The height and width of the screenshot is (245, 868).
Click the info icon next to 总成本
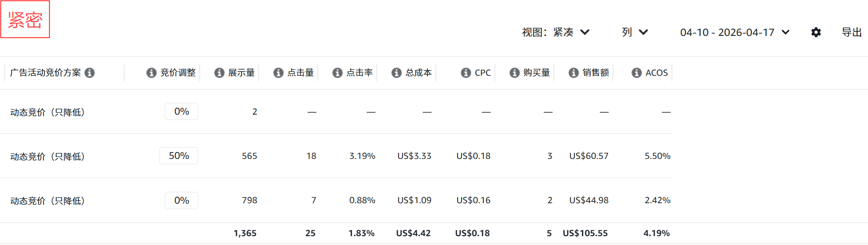click(397, 73)
